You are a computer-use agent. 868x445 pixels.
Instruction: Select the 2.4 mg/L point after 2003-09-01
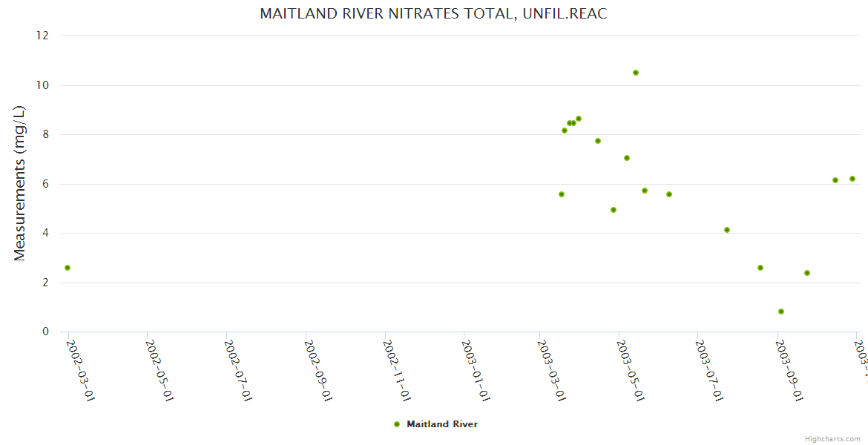pos(807,273)
